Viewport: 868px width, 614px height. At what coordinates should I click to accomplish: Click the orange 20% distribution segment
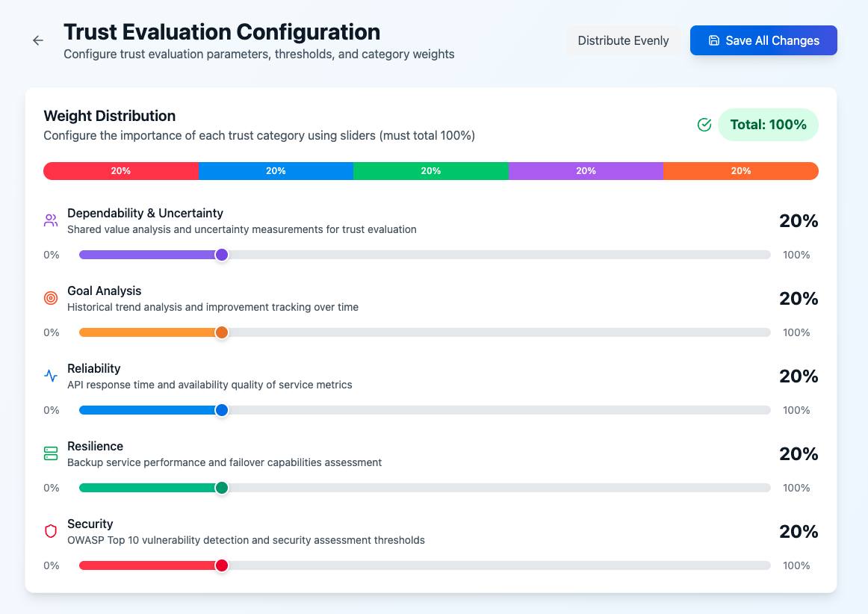[x=740, y=171]
